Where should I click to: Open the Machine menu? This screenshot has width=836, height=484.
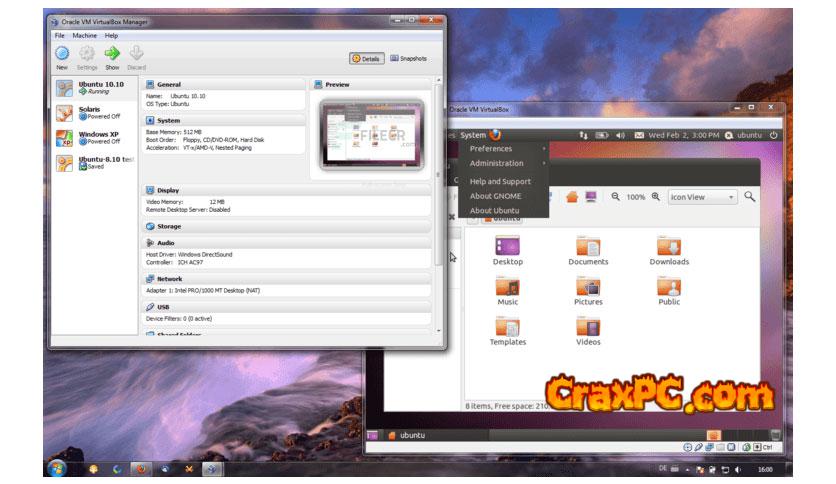coord(85,36)
